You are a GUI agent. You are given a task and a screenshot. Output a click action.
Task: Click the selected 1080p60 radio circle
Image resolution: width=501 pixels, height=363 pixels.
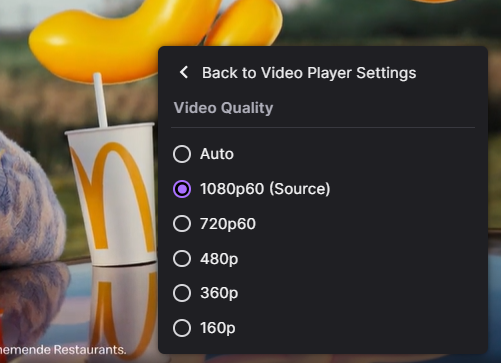coord(182,189)
